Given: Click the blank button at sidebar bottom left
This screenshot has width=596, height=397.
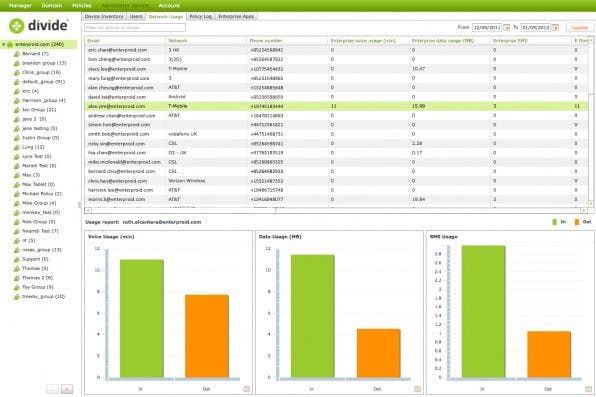Looking at the screenshot, I should [52, 389].
